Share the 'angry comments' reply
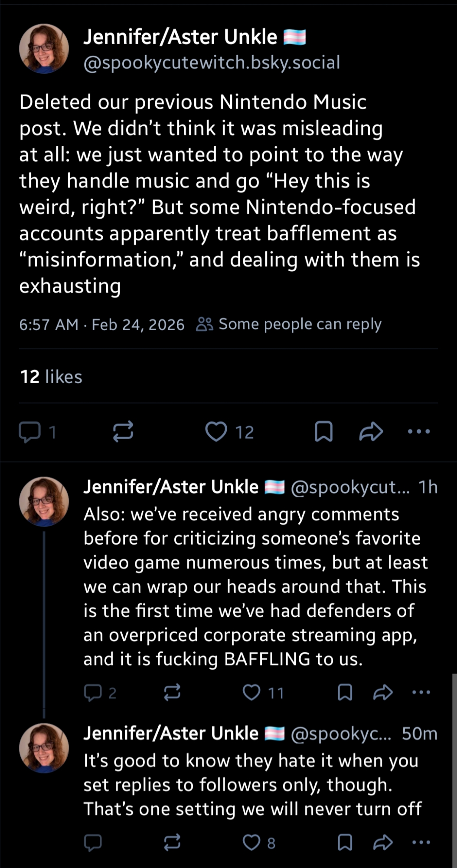 (383, 693)
